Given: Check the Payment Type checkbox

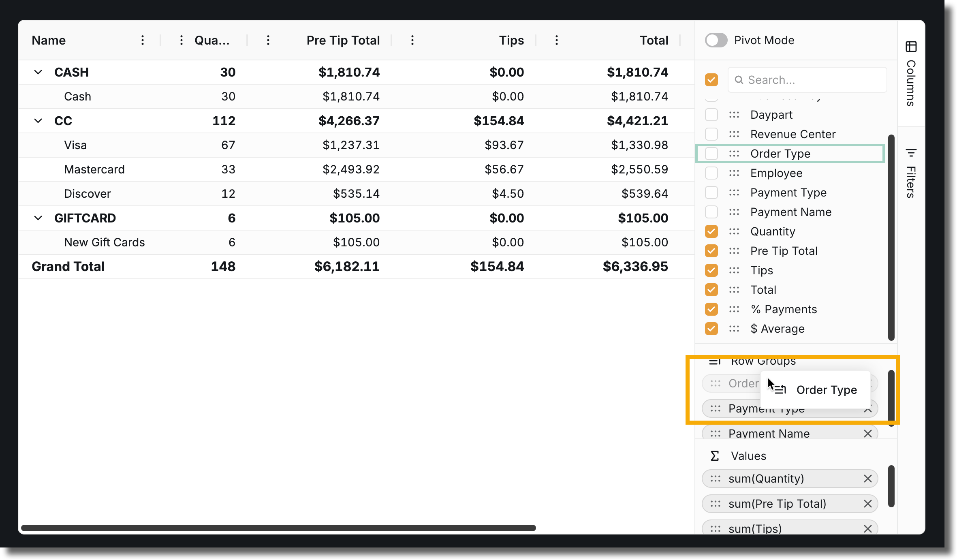Looking at the screenshot, I should 711,192.
